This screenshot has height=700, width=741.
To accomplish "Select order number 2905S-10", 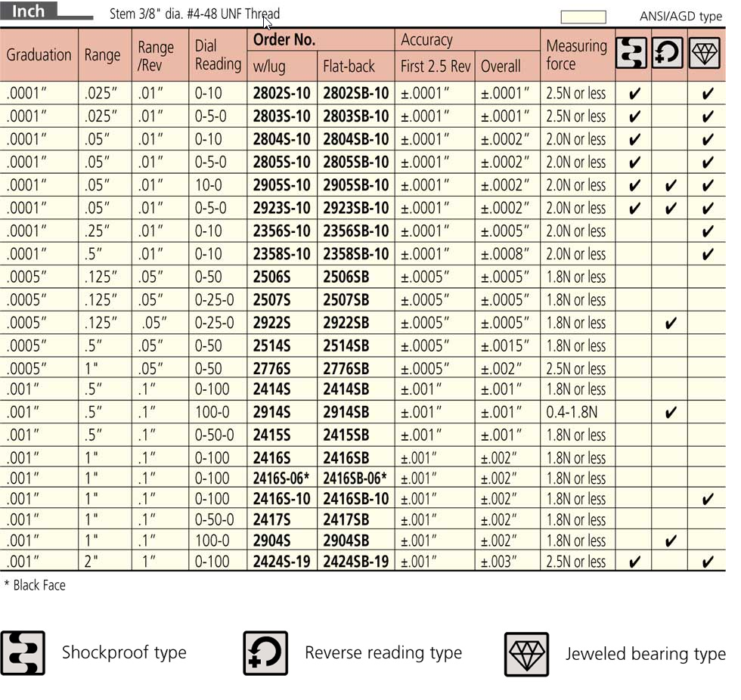I will tap(281, 185).
